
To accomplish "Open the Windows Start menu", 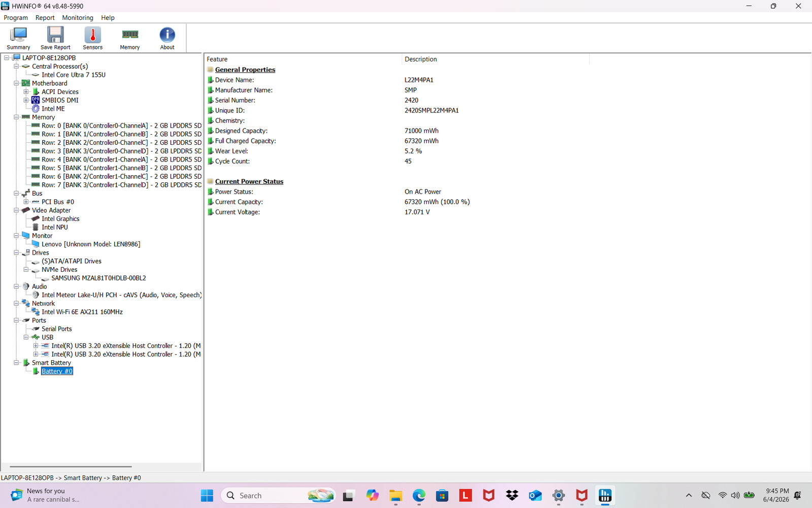I will point(207,496).
